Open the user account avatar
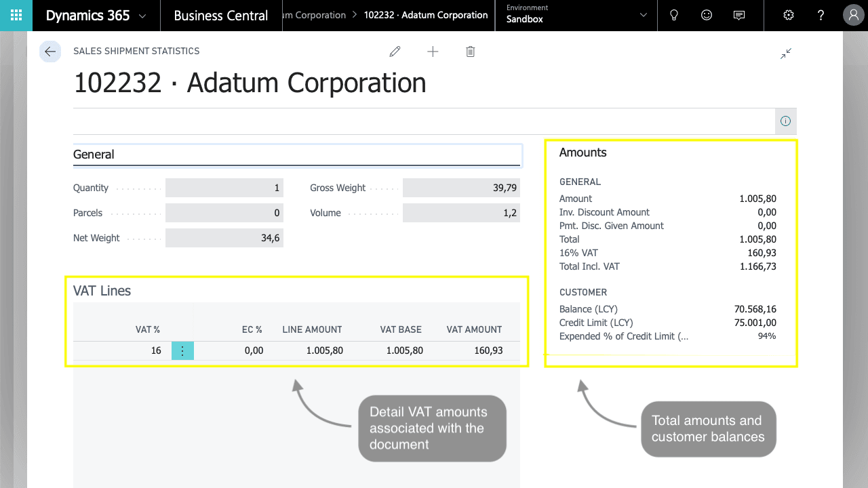The width and height of the screenshot is (868, 488). coord(853,16)
